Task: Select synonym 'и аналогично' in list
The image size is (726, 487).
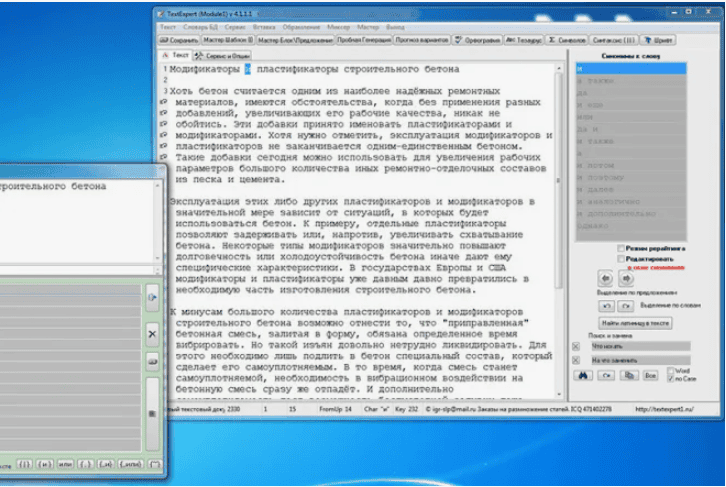Action: [631, 201]
